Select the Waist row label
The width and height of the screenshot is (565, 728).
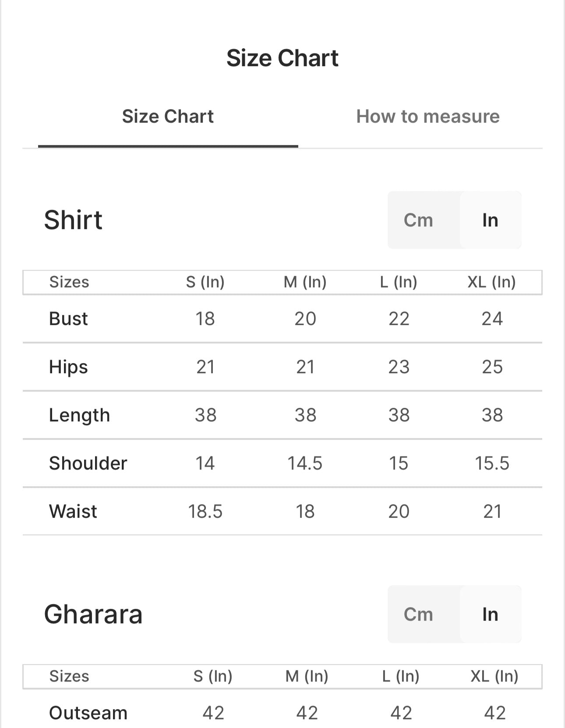[x=73, y=511]
